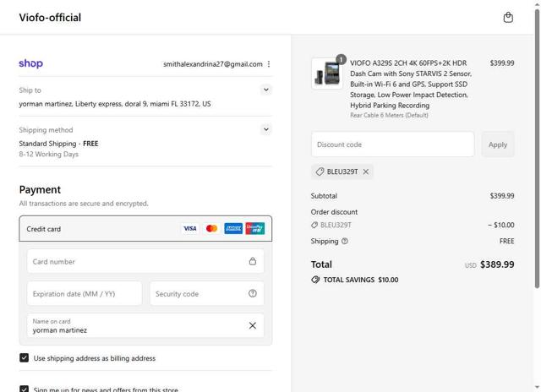Image resolution: width=541 pixels, height=392 pixels.
Task: Click the American Express logo
Action: 233,229
